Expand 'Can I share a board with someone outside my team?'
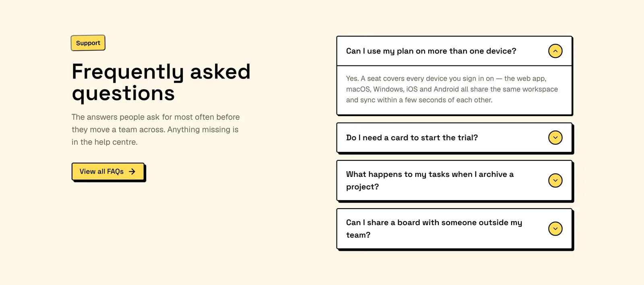This screenshot has height=285, width=644. 454,229
